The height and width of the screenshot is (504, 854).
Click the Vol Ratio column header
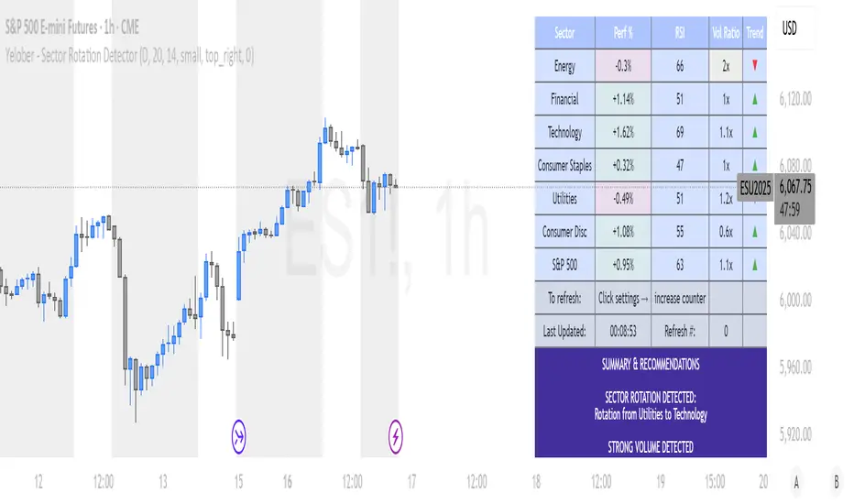[x=726, y=33]
